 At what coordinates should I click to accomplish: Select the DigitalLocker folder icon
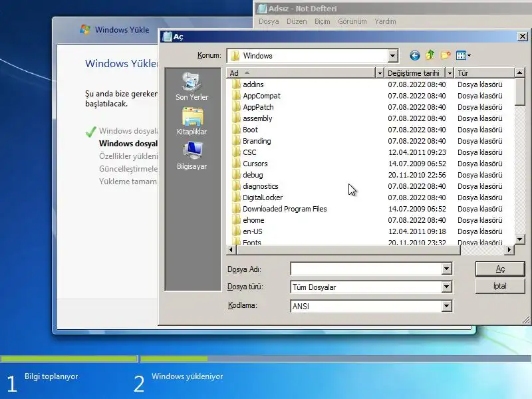(236, 198)
